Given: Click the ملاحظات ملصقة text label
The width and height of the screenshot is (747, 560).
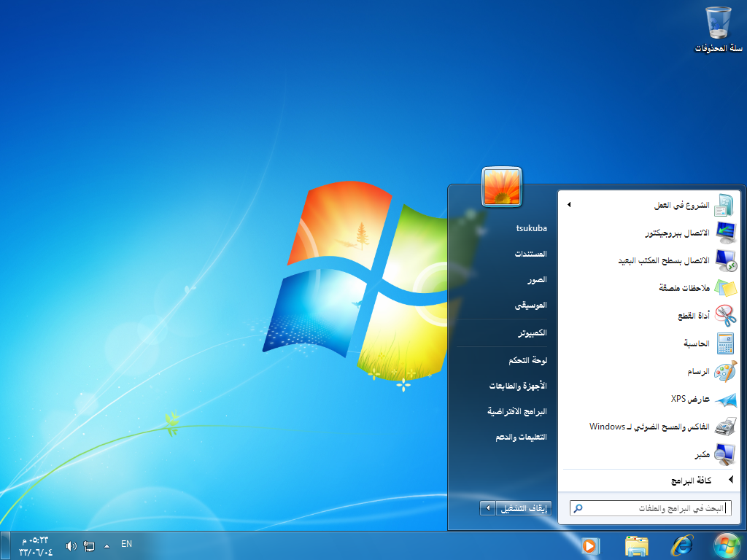Looking at the screenshot, I should 684,288.
